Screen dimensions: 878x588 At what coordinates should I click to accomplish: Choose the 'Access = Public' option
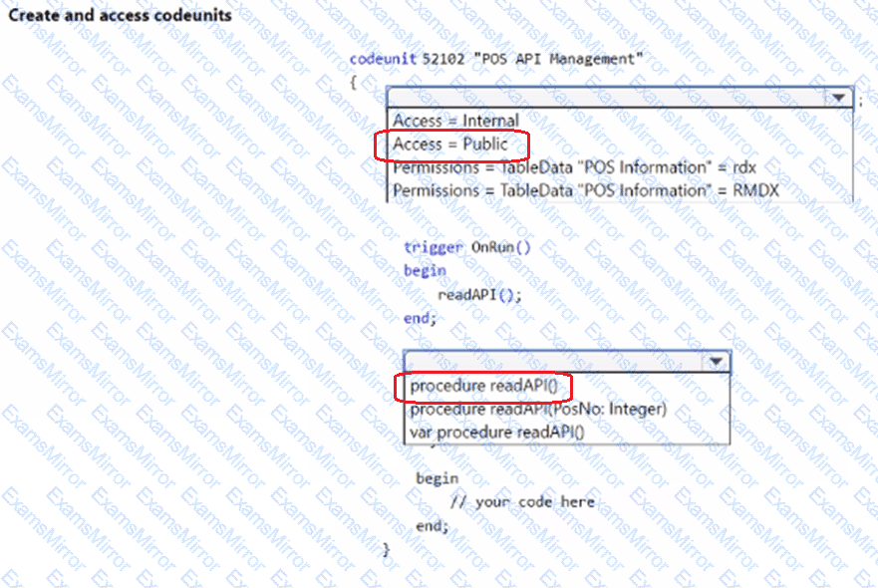pos(449,145)
